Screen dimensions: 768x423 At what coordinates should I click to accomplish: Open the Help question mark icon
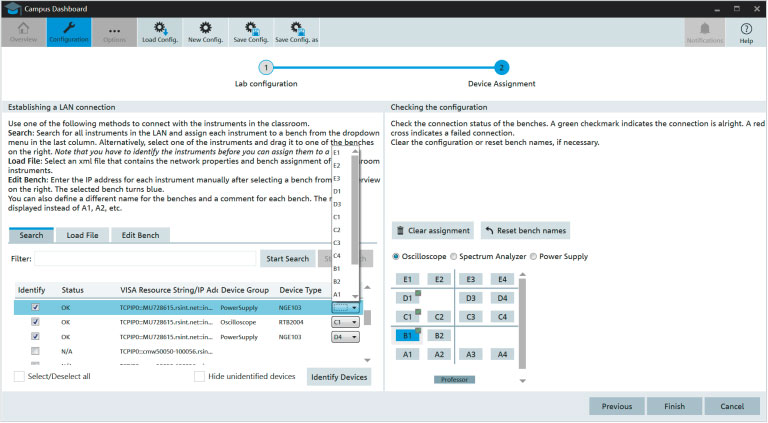[746, 32]
